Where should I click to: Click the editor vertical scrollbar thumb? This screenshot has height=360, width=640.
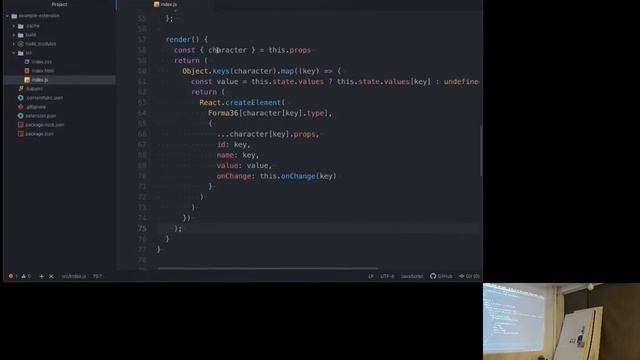[x=481, y=151]
